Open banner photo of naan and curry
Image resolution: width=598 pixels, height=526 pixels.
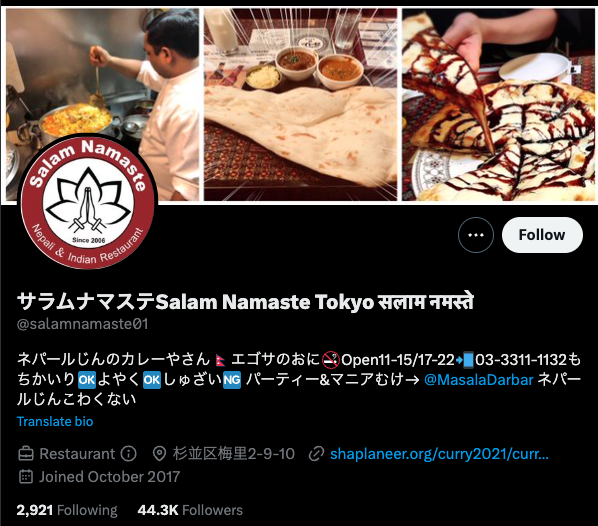point(301,105)
